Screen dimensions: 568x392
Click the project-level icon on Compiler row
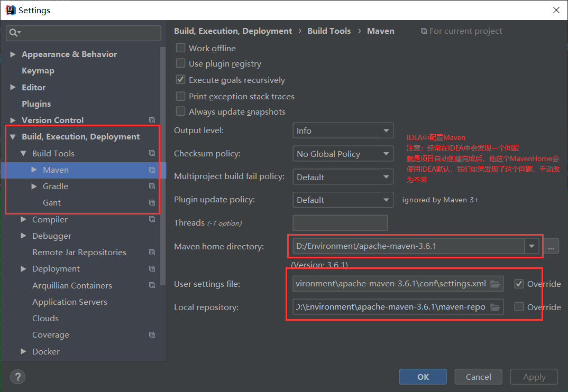coord(152,219)
